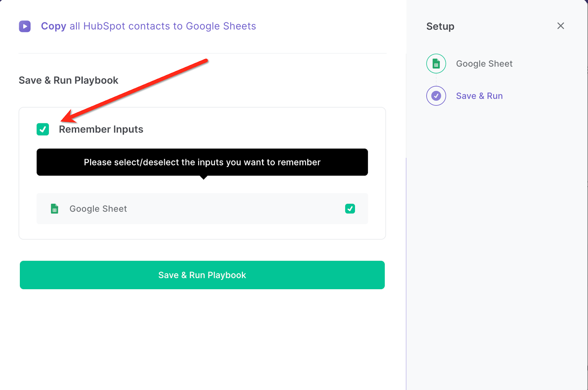Click the Save & Run Playbook button
This screenshot has width=588, height=390.
click(202, 275)
